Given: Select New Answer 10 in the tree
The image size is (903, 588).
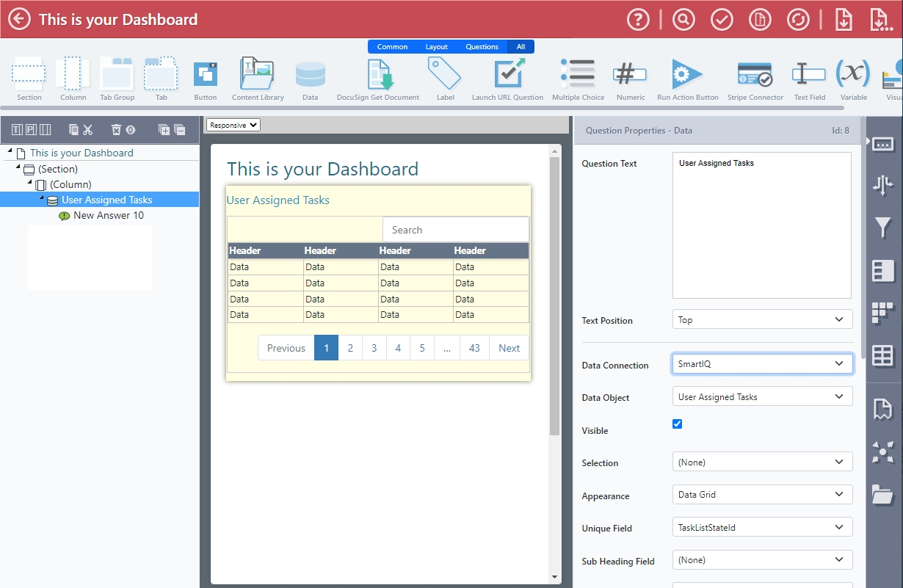Looking at the screenshot, I should click(109, 215).
